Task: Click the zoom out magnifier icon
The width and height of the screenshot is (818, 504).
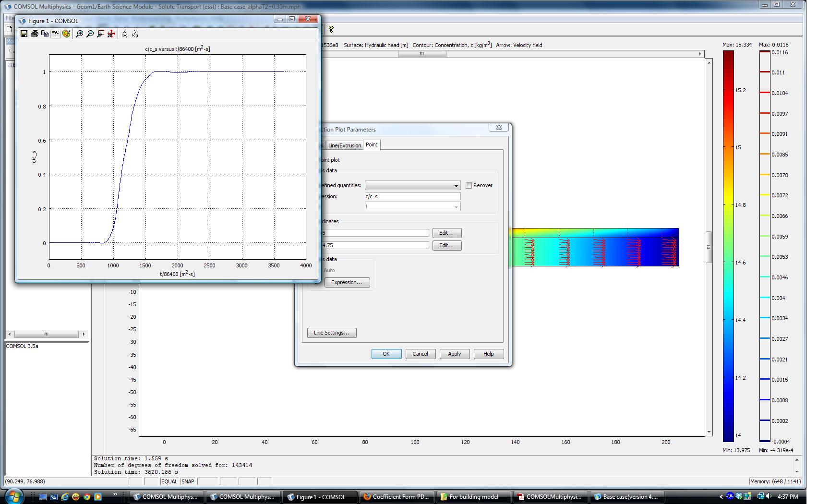Action: pyautogui.click(x=90, y=34)
